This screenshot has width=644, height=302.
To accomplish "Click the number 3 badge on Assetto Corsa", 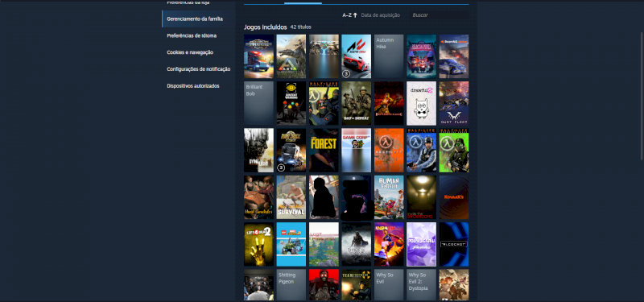I will [x=346, y=73].
